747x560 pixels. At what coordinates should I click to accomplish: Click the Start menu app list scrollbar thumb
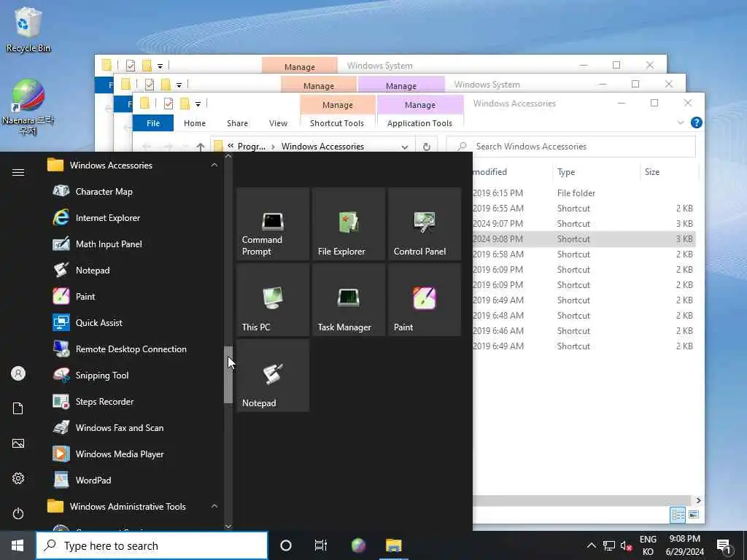(228, 375)
